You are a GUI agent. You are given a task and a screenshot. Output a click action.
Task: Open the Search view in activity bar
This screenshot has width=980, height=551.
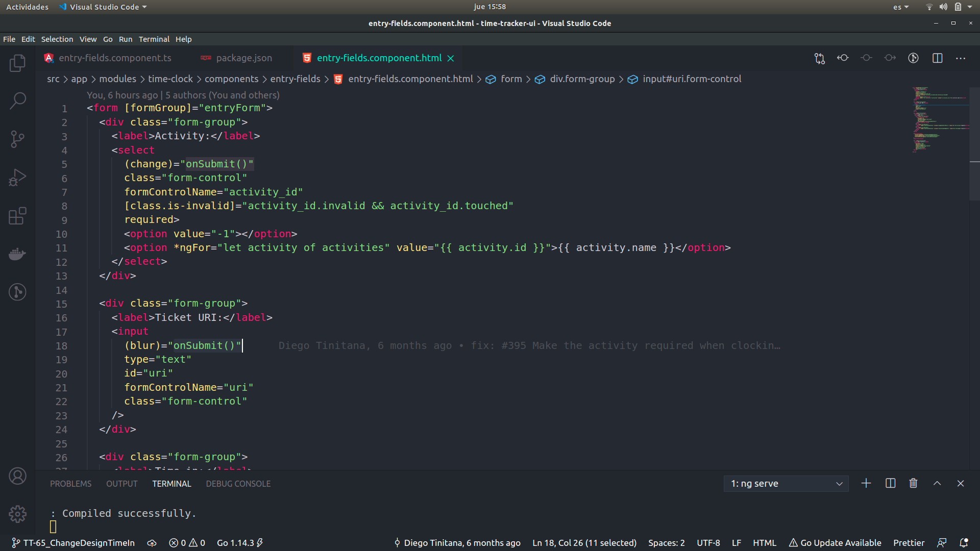tap(17, 101)
